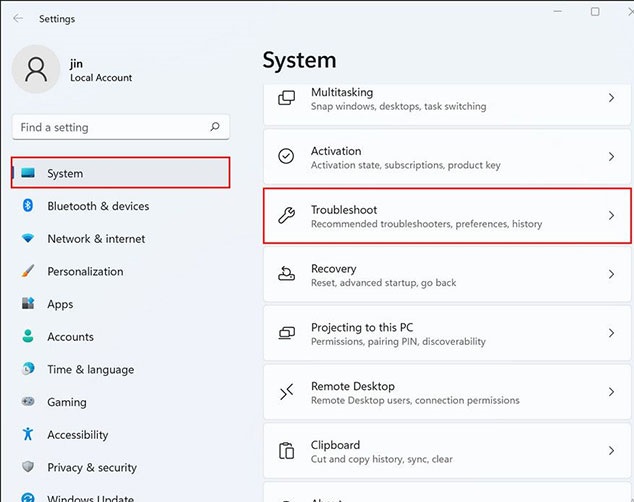This screenshot has width=634, height=502.
Task: Open the Remote Desktop settings card
Action: coord(447,392)
